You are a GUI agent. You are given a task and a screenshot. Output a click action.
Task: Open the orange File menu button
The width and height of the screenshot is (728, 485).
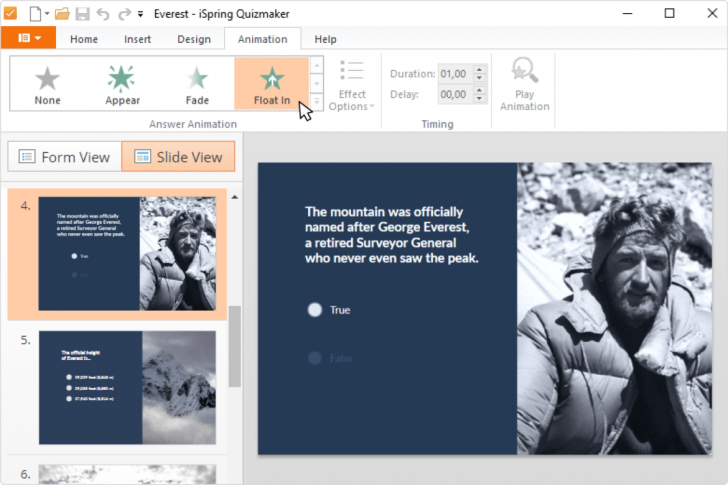point(29,38)
